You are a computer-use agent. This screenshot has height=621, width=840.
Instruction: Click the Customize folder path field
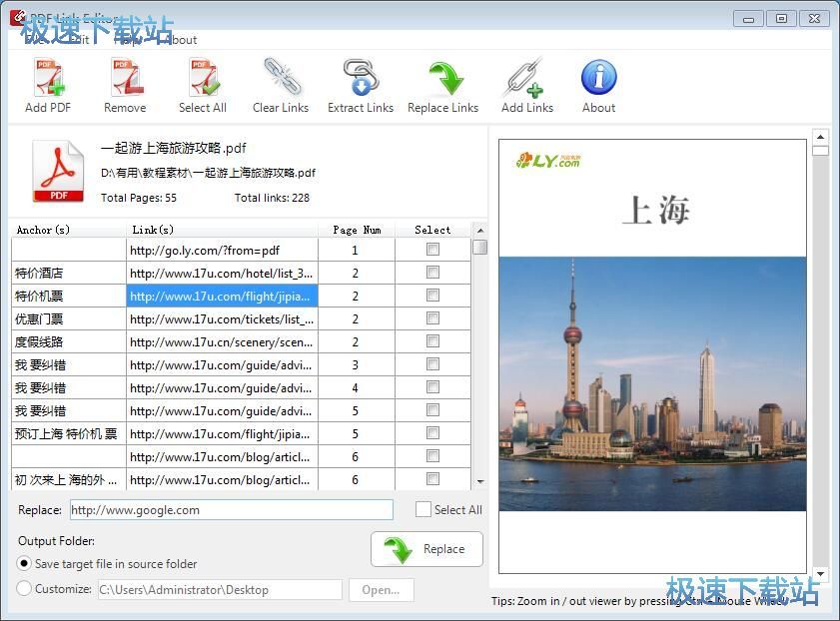tap(220, 590)
